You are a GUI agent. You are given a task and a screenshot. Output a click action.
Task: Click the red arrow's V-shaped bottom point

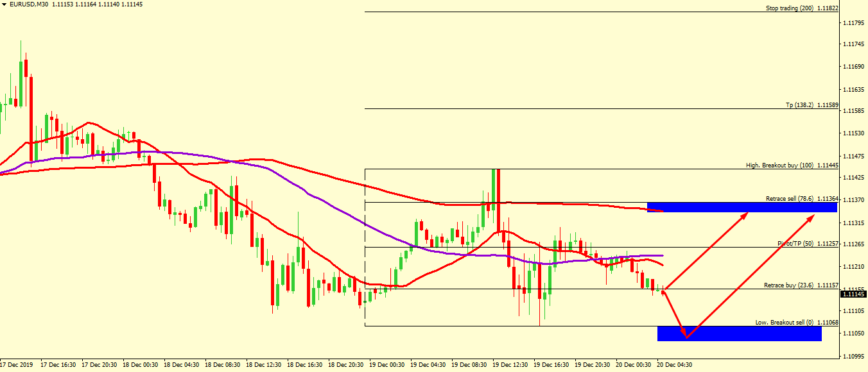click(x=686, y=337)
